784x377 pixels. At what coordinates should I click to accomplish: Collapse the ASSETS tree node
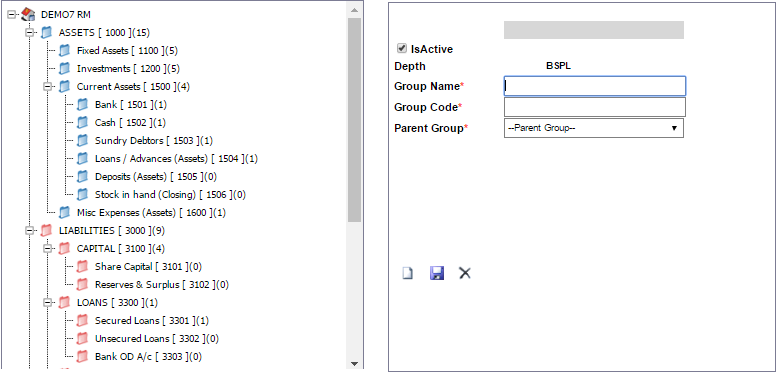tap(30, 32)
